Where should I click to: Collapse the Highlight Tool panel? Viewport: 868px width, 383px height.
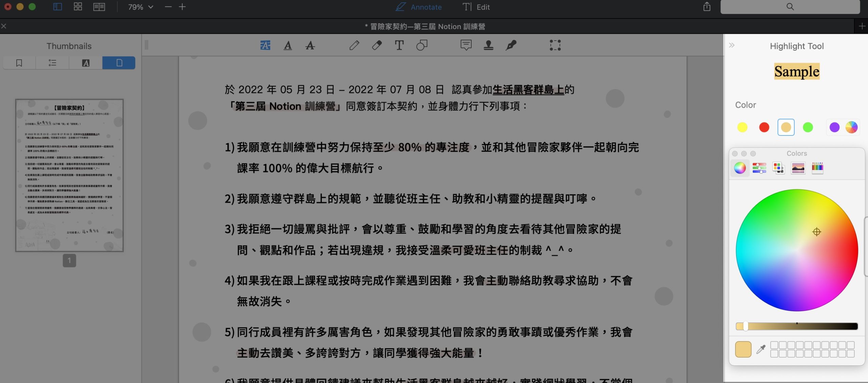point(732,45)
